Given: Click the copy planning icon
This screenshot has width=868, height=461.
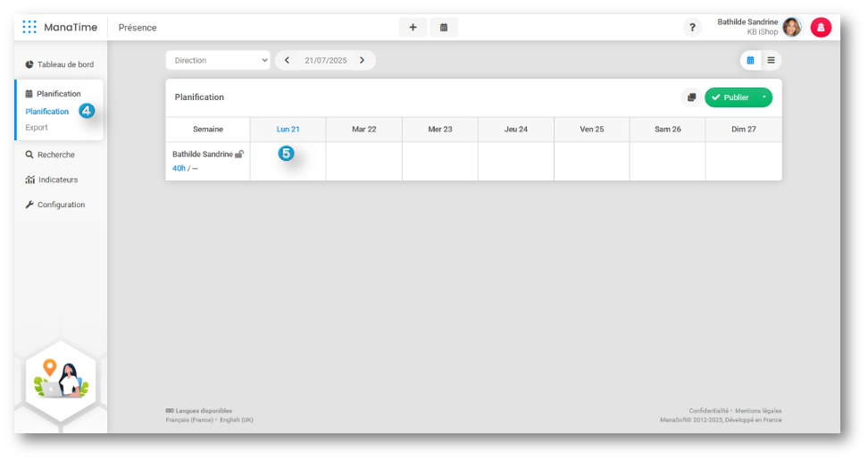Looking at the screenshot, I should (691, 97).
